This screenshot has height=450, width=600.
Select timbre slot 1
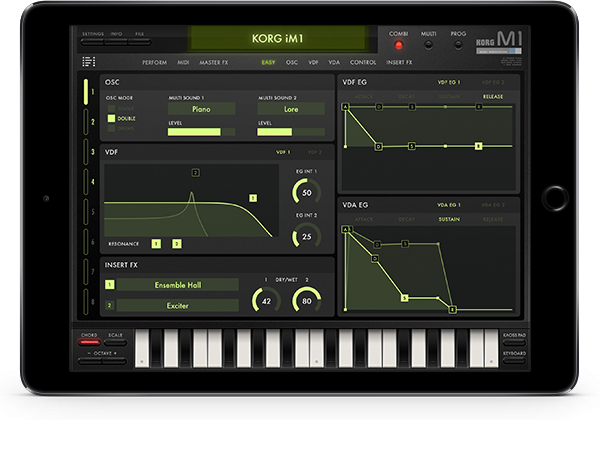point(86,92)
